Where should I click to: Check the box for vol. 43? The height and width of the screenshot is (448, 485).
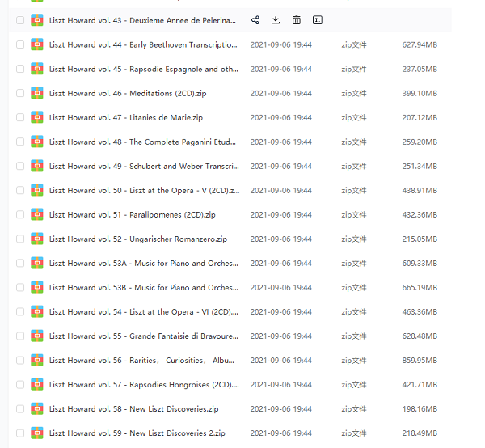20,20
